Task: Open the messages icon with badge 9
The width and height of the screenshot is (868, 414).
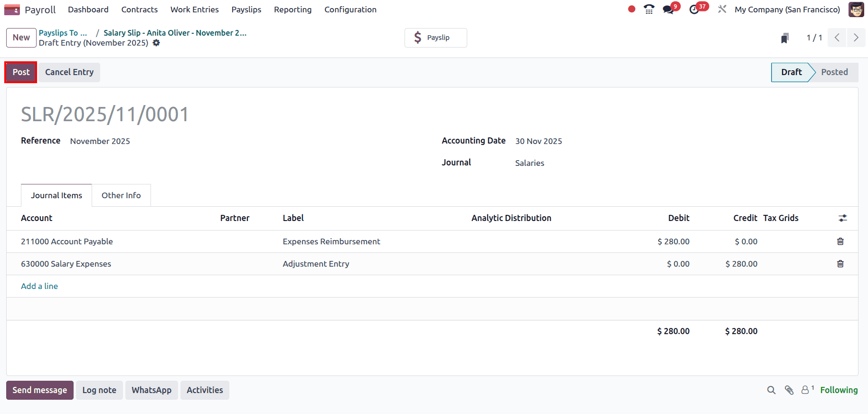Action: click(x=669, y=10)
